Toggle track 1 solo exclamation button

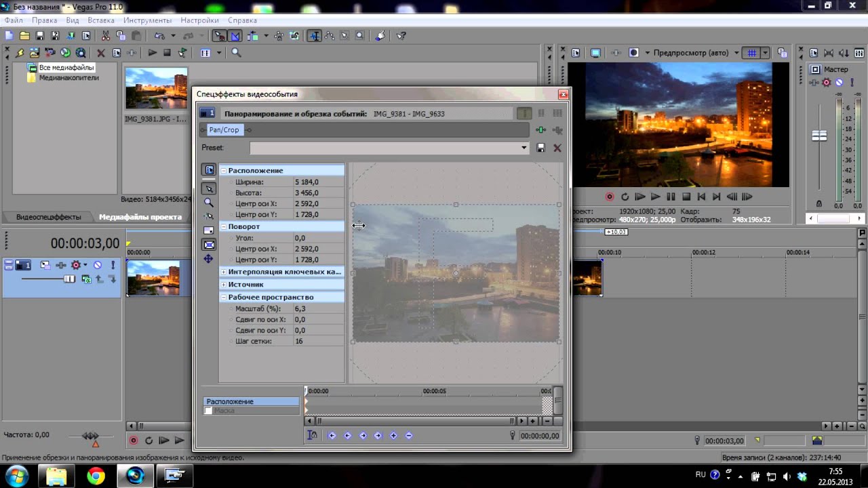[113, 265]
